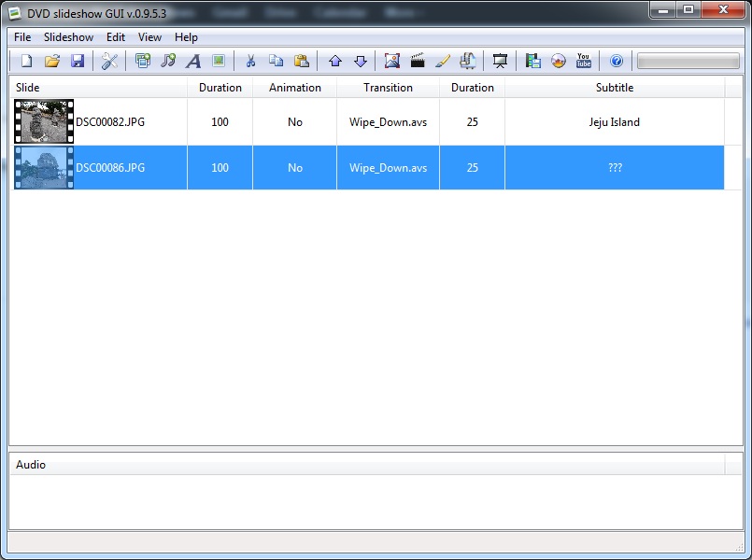Move the slide down with the arrow icon
Screen dimensions: 752x560
361,61
